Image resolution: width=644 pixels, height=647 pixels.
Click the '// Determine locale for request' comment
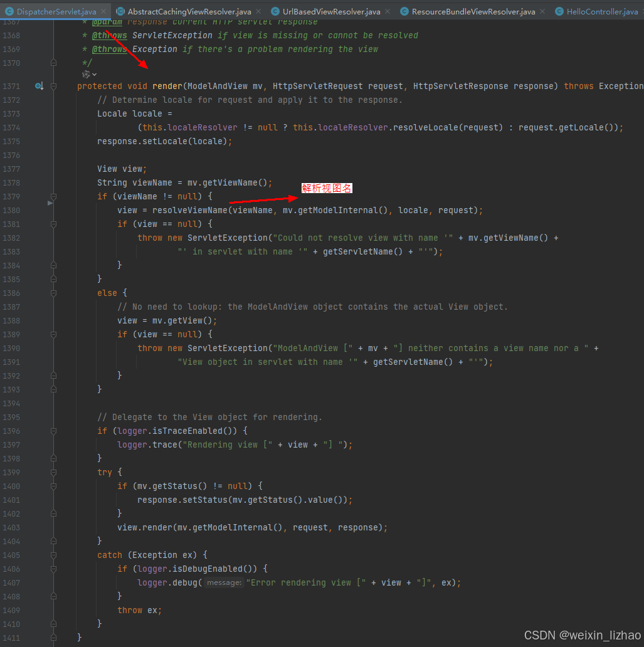(x=250, y=100)
